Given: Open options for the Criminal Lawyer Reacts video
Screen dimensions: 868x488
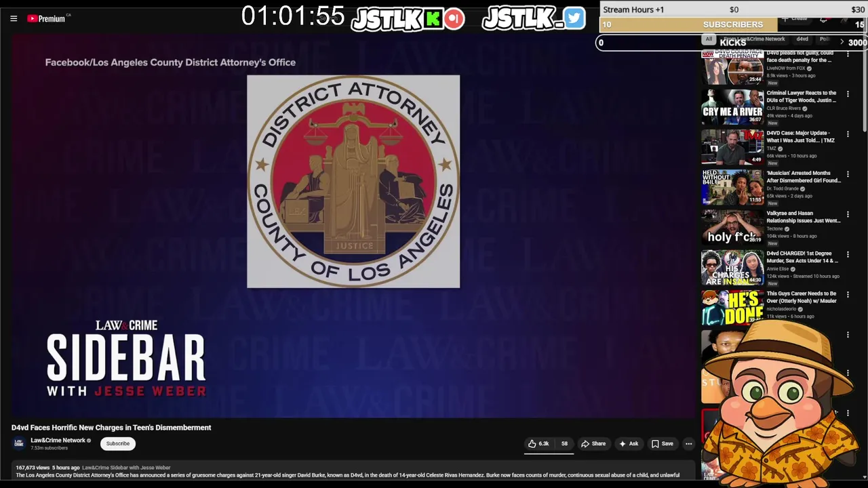Looking at the screenshot, I should [x=848, y=94].
